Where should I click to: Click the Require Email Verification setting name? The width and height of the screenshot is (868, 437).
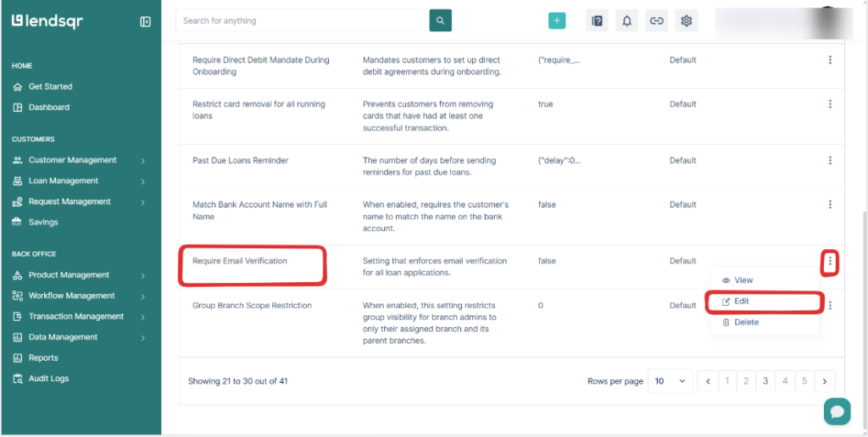tap(240, 261)
